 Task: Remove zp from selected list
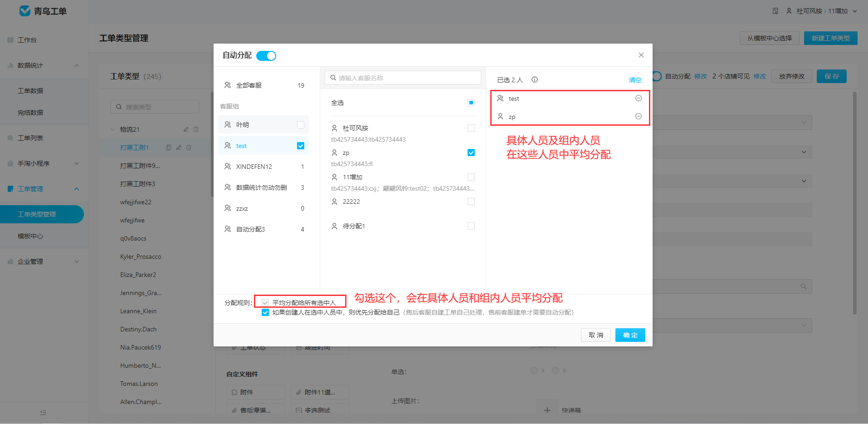[x=638, y=116]
